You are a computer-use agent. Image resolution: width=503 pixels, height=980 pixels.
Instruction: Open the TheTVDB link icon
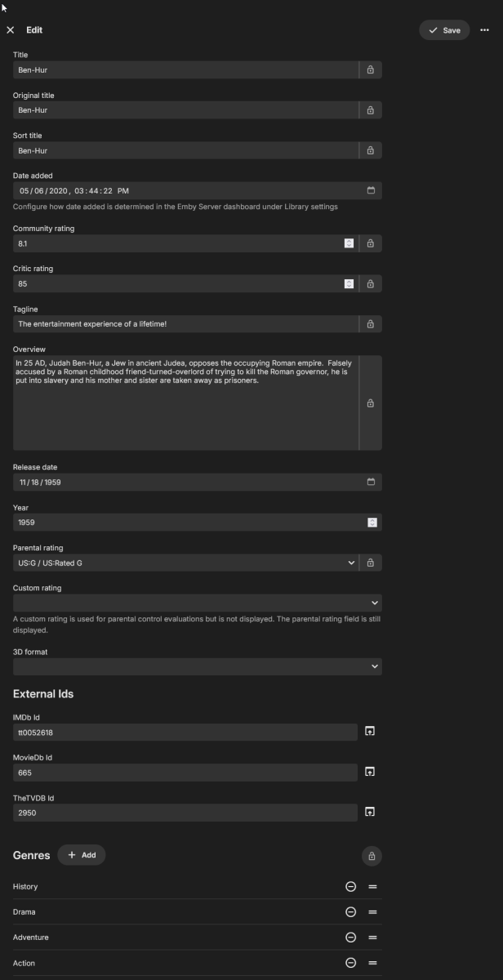pos(370,812)
